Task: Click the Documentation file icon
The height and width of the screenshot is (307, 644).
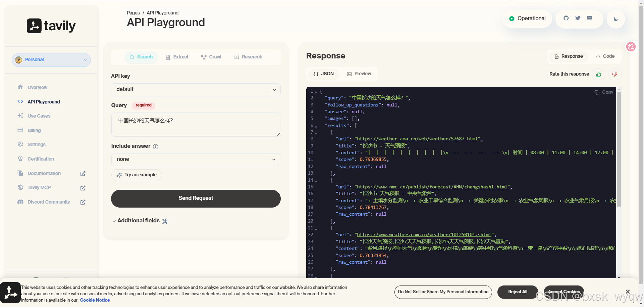Action: (20, 173)
